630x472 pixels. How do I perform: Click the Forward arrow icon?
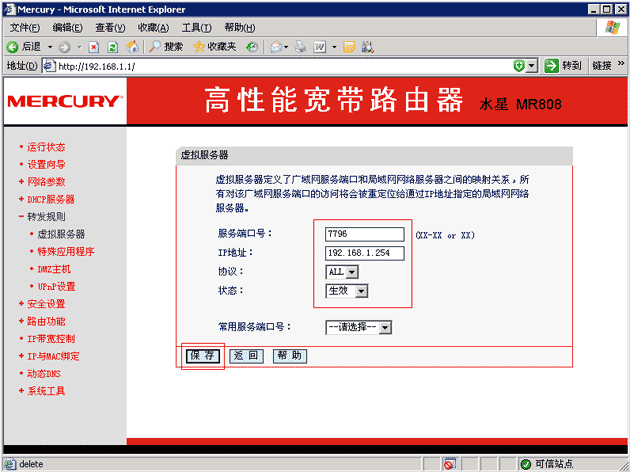point(64,47)
